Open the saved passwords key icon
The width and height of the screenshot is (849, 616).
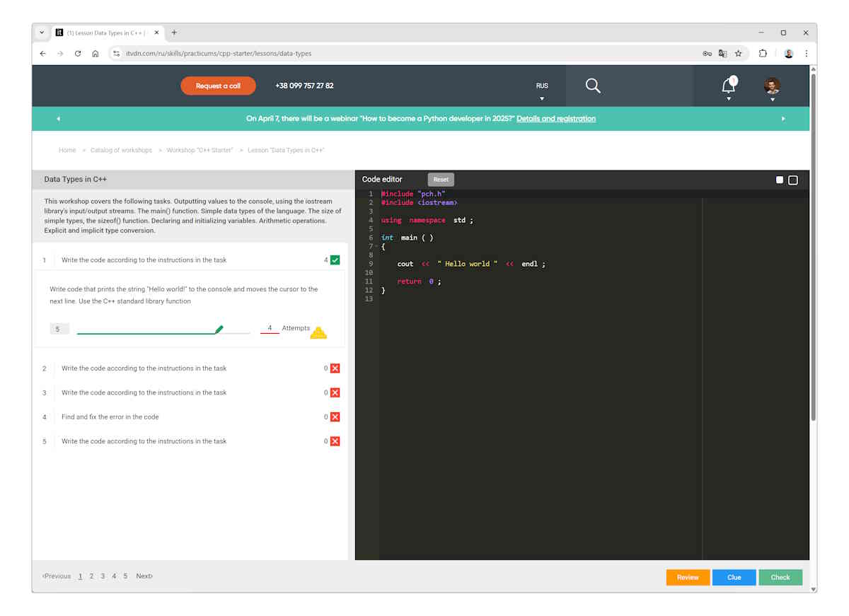click(707, 54)
